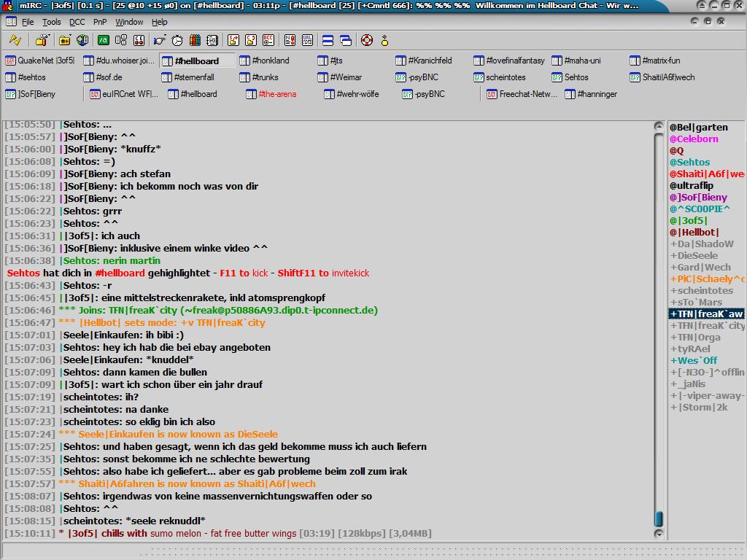Open the Scripts editor /a icon

click(104, 40)
